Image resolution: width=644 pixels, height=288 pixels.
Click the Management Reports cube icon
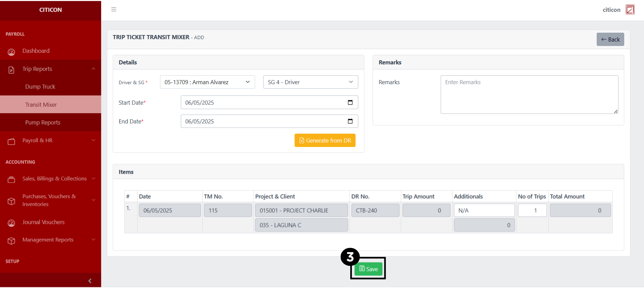point(12,241)
